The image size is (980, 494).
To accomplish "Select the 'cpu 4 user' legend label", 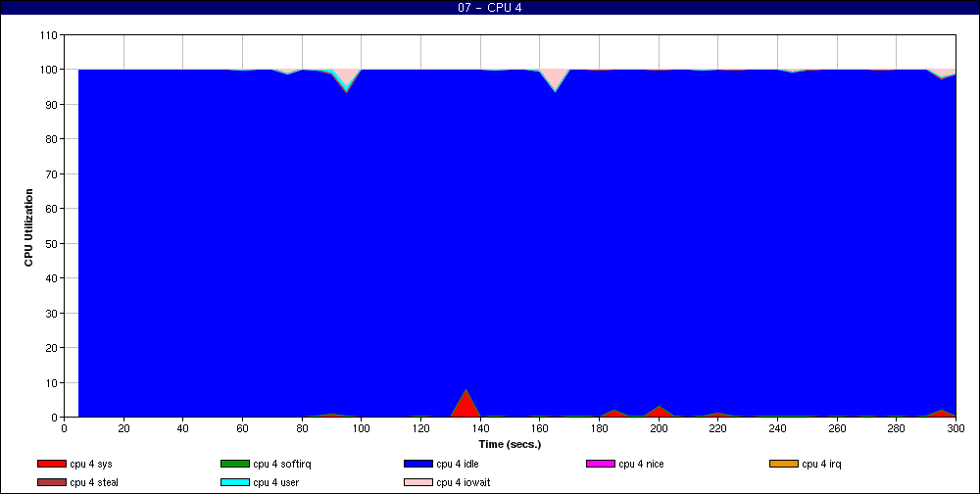I will tap(276, 483).
